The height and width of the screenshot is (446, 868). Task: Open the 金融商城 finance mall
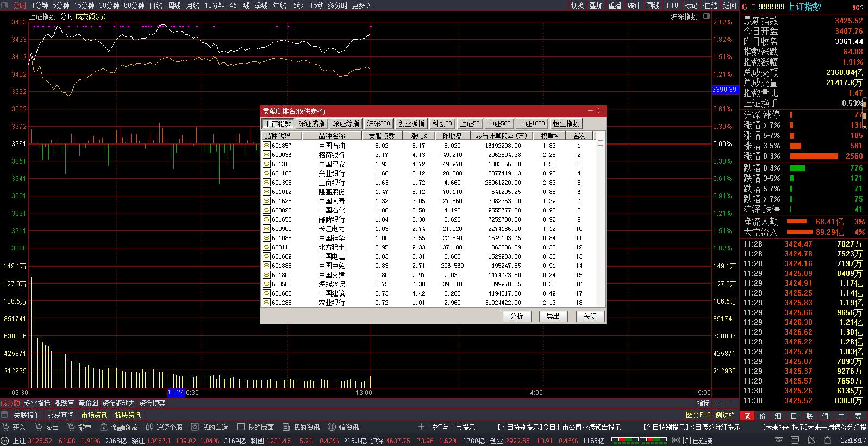coord(119,428)
